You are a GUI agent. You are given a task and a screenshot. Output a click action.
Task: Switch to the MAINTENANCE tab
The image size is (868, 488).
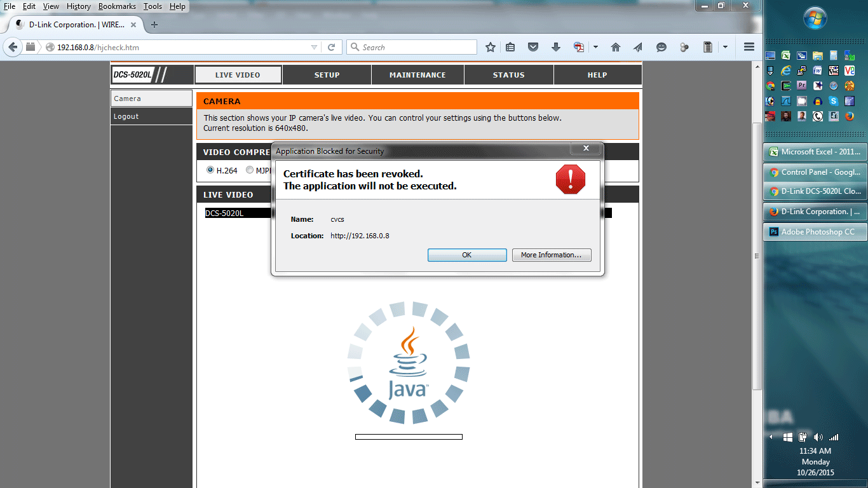pyautogui.click(x=417, y=75)
